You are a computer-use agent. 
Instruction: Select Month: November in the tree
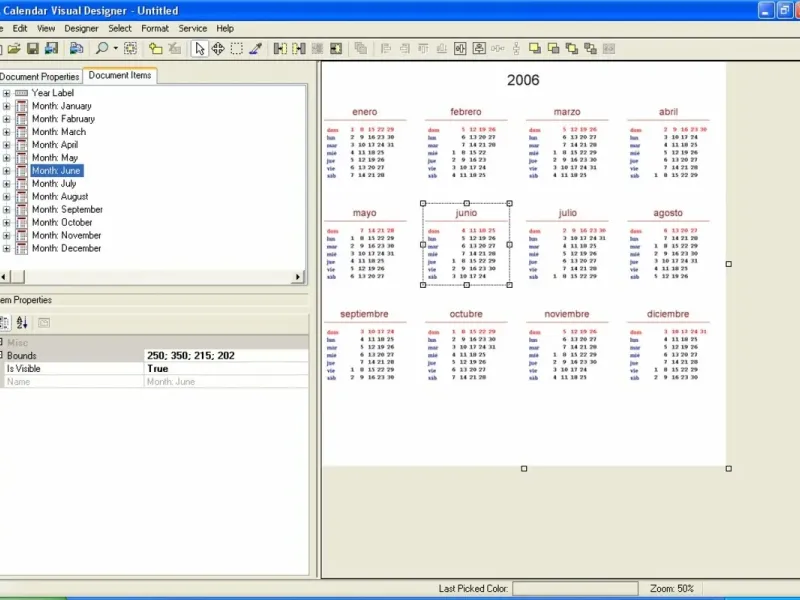66,235
